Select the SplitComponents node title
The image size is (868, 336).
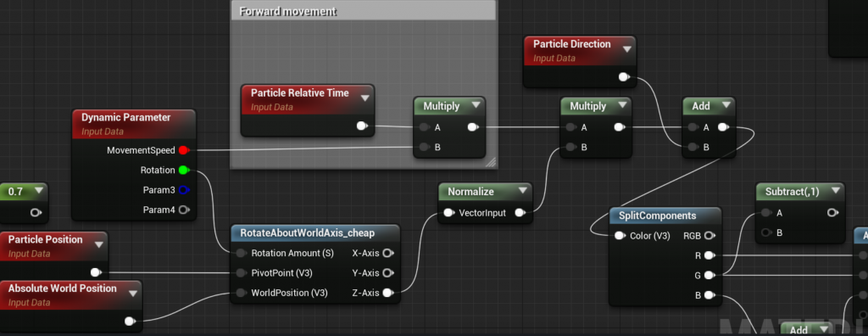click(657, 216)
